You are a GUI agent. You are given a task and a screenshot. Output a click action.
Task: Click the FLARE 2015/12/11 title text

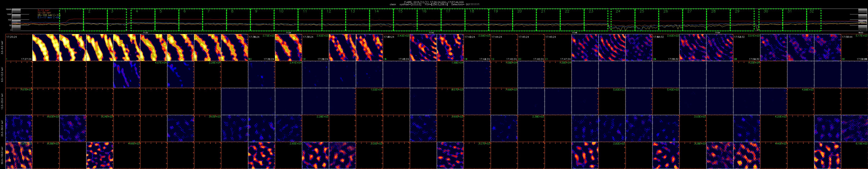point(434,2)
